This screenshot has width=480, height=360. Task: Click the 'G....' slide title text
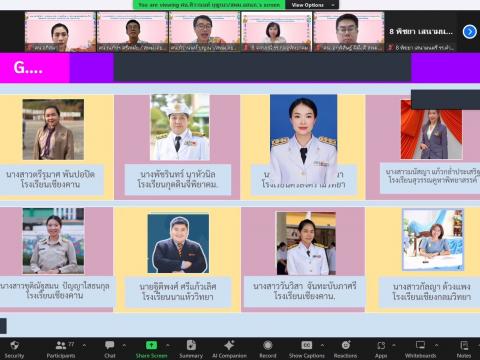click(28, 68)
